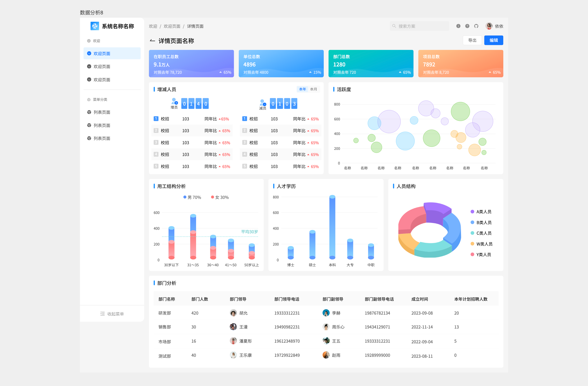Screen dimensions: 588x386
Task: Switch the 增减人员 panel to 本月
Action: [313, 89]
